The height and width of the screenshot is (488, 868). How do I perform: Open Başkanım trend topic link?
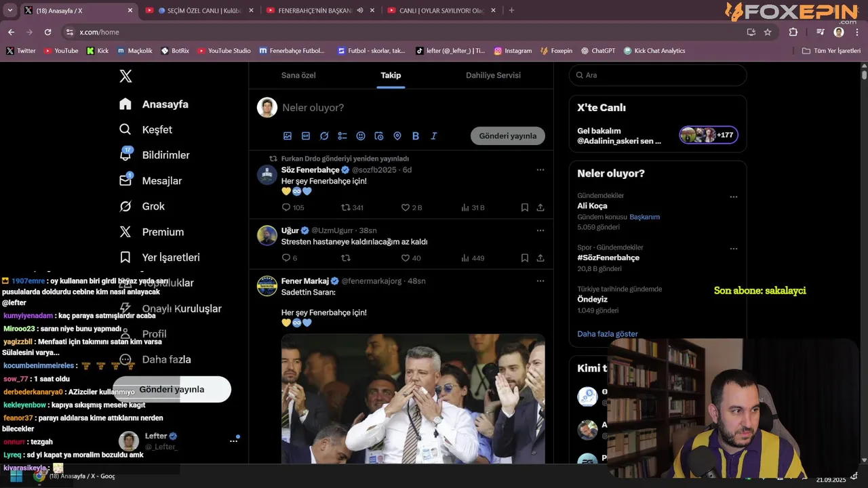[644, 217]
